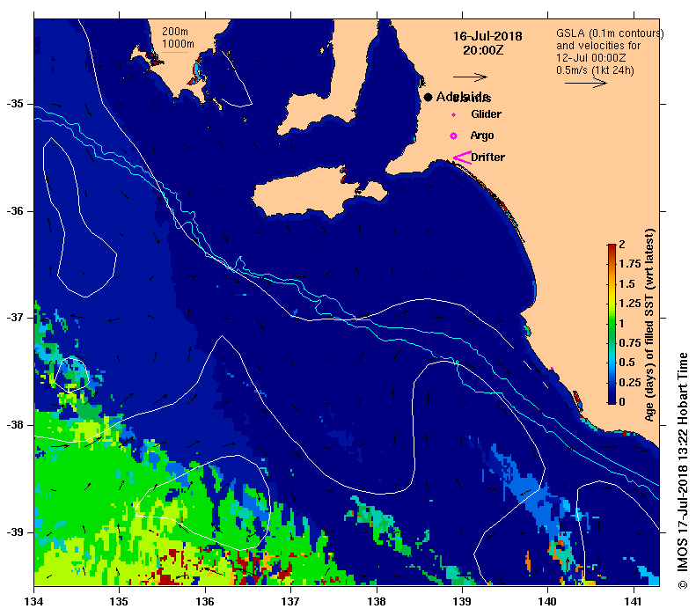Click the 'Adelaide' city label

464,97
